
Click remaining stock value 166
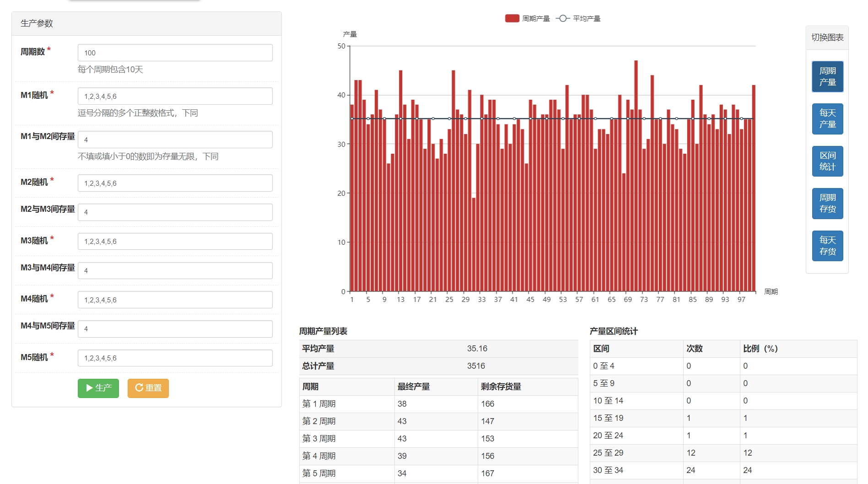click(487, 404)
